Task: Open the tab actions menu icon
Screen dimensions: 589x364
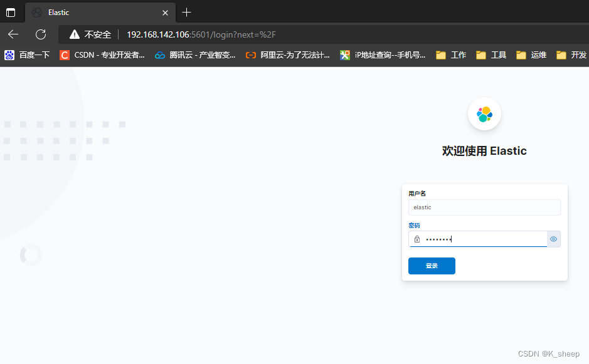Action: (x=11, y=13)
